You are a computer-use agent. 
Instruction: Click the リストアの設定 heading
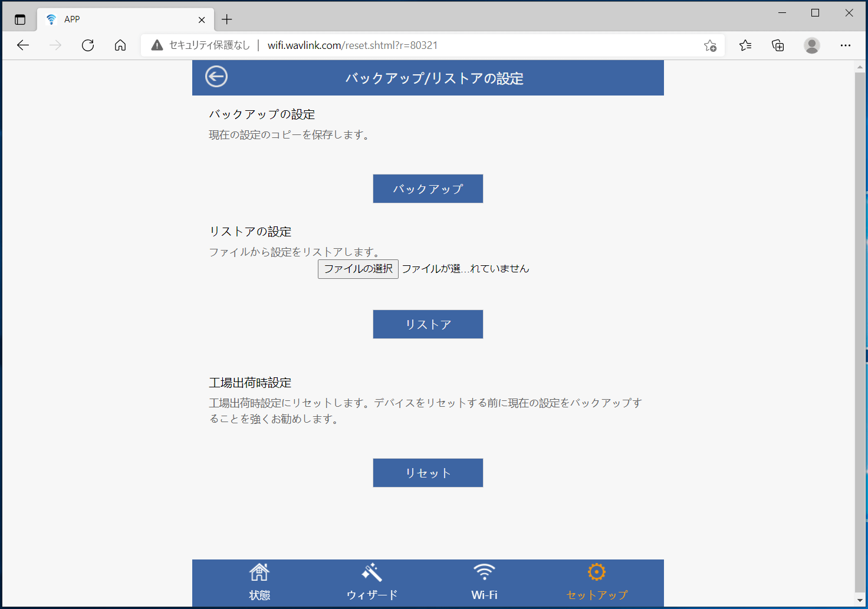(250, 232)
